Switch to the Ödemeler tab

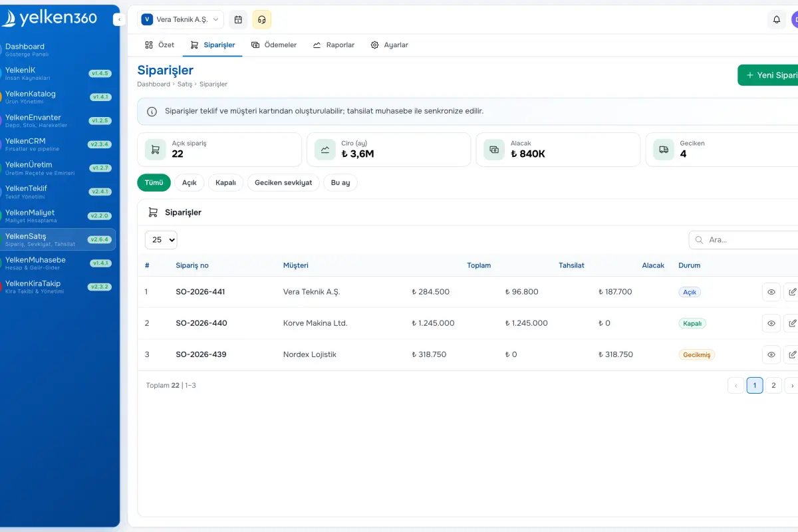274,45
